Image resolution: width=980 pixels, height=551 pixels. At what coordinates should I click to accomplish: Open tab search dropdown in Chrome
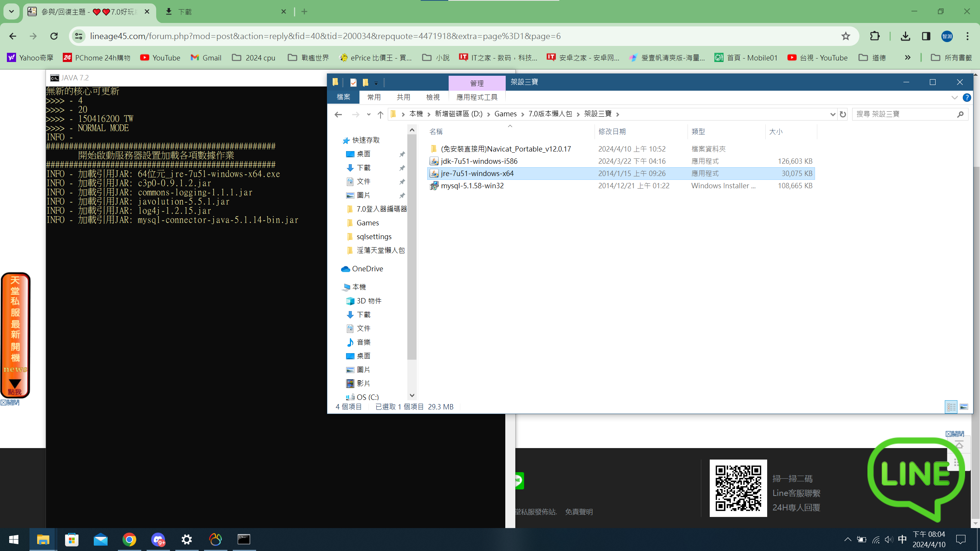(x=11, y=11)
